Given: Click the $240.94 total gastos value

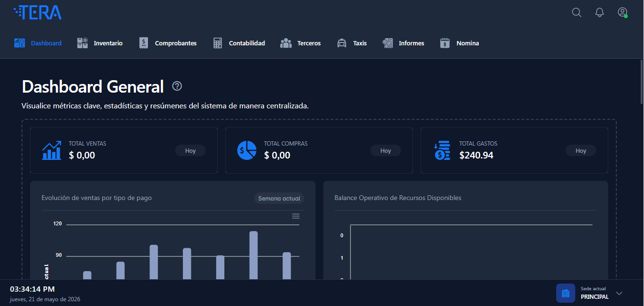Looking at the screenshot, I should point(476,155).
